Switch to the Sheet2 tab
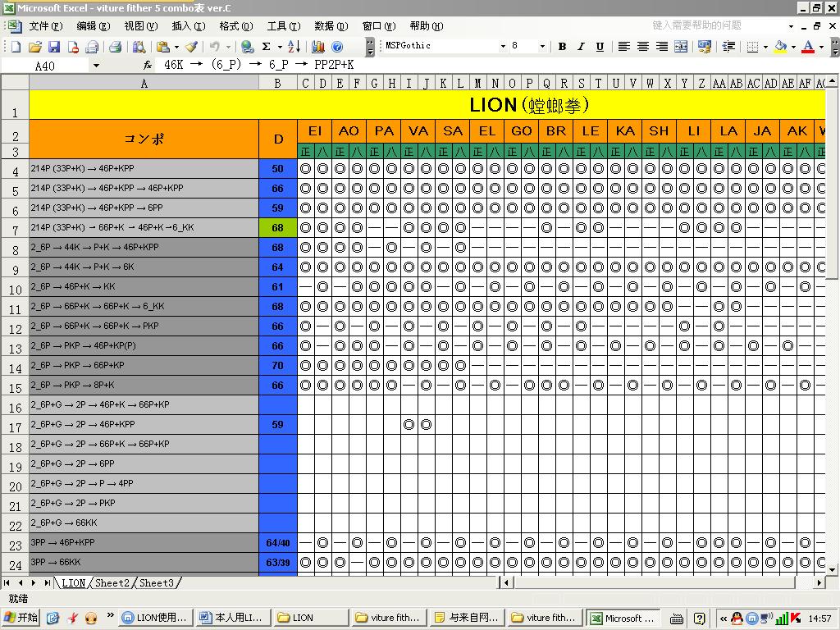 [x=112, y=583]
